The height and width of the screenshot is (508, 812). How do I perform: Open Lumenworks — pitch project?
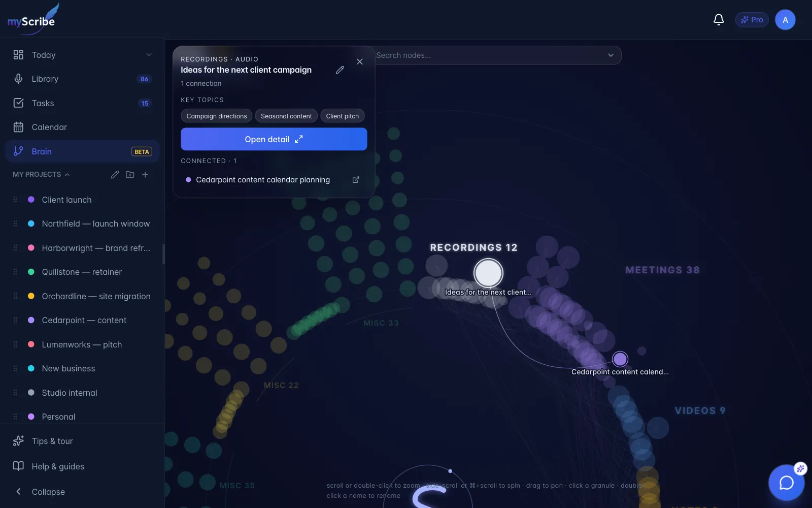point(82,344)
